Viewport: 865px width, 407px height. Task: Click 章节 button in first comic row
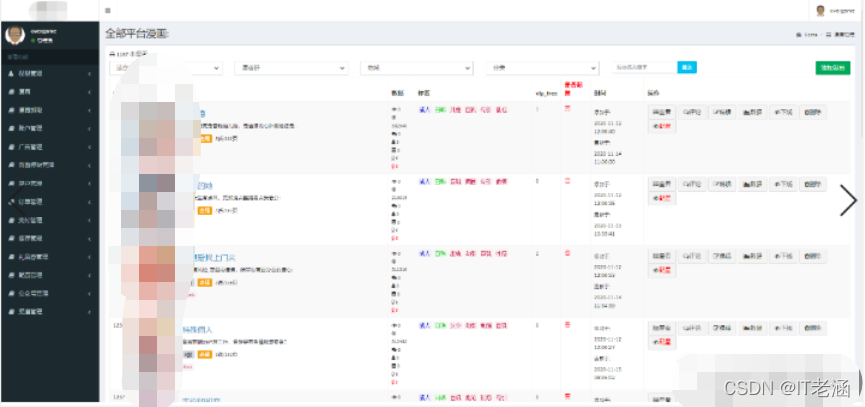[x=661, y=112]
